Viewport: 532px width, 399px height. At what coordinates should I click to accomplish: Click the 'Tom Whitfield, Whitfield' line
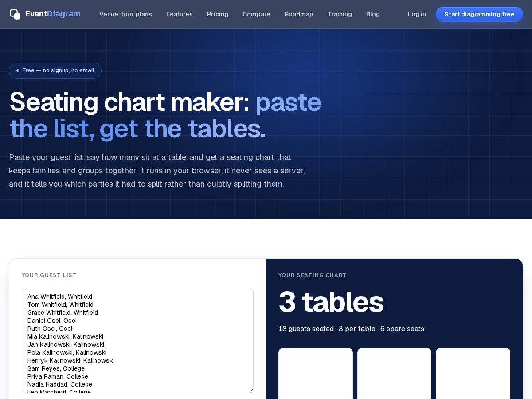coord(60,305)
